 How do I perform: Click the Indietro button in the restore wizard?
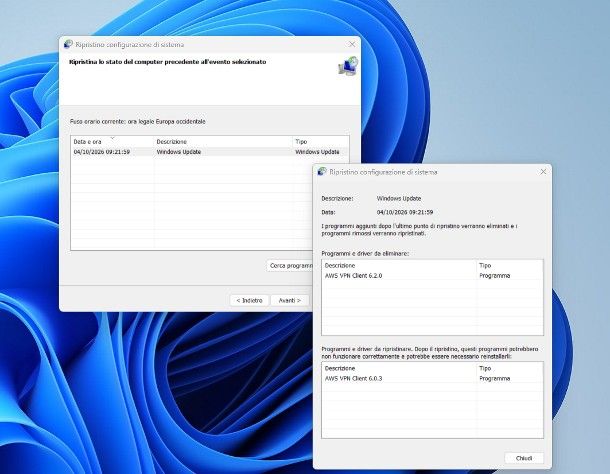(x=249, y=300)
